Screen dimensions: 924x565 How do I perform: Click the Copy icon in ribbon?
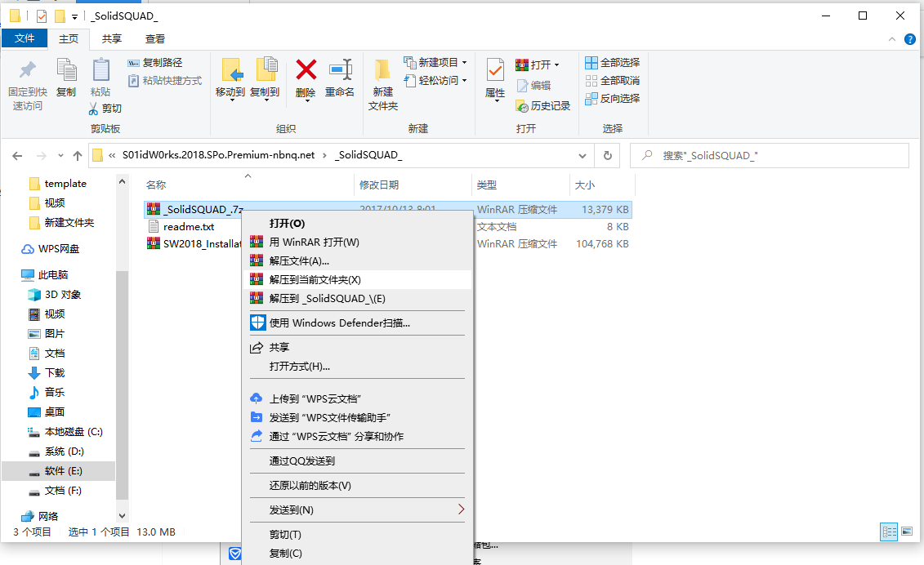tap(66, 71)
